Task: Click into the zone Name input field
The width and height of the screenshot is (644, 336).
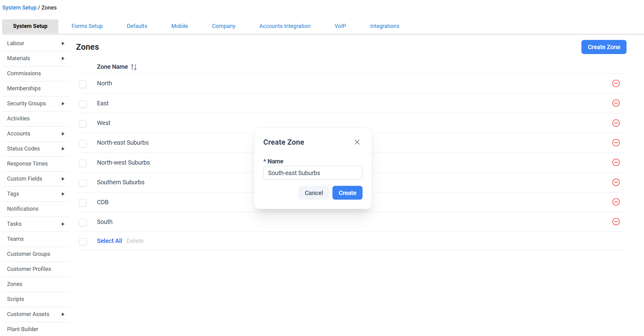Action: pyautogui.click(x=313, y=173)
